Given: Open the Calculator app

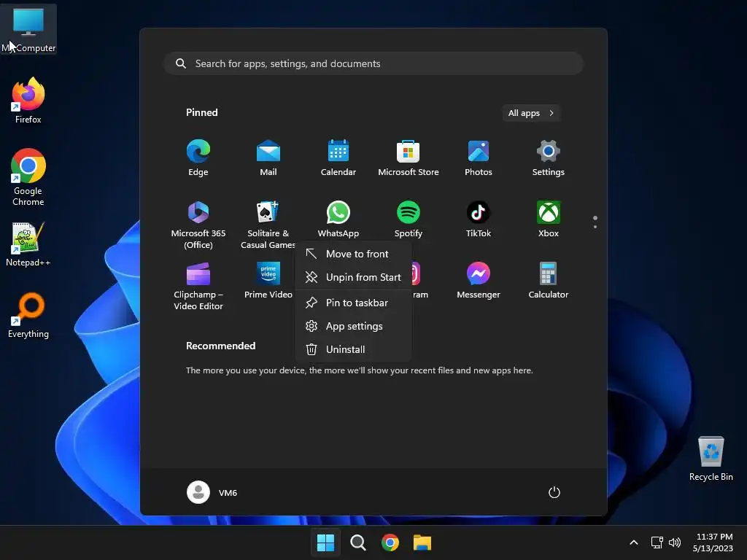Looking at the screenshot, I should 549,281.
